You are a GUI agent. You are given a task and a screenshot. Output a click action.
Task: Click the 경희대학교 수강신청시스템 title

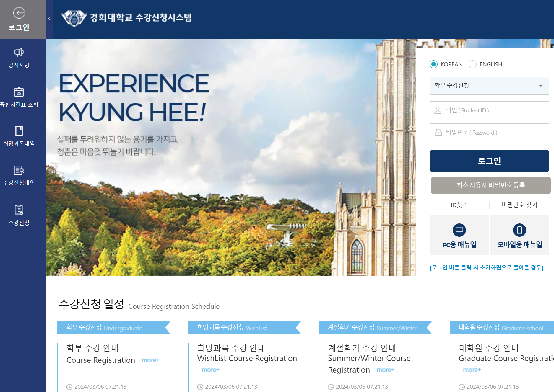pyautogui.click(x=141, y=17)
